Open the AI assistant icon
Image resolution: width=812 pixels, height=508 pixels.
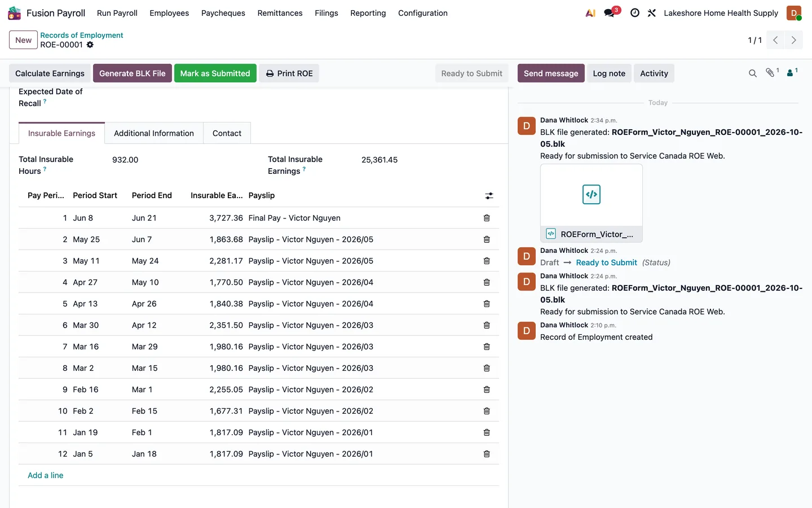coord(590,13)
